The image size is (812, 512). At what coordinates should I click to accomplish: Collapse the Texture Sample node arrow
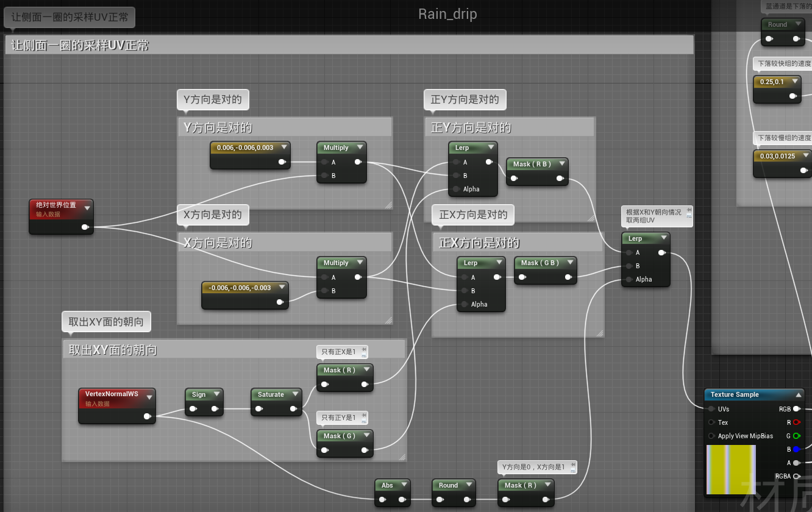[x=799, y=394]
